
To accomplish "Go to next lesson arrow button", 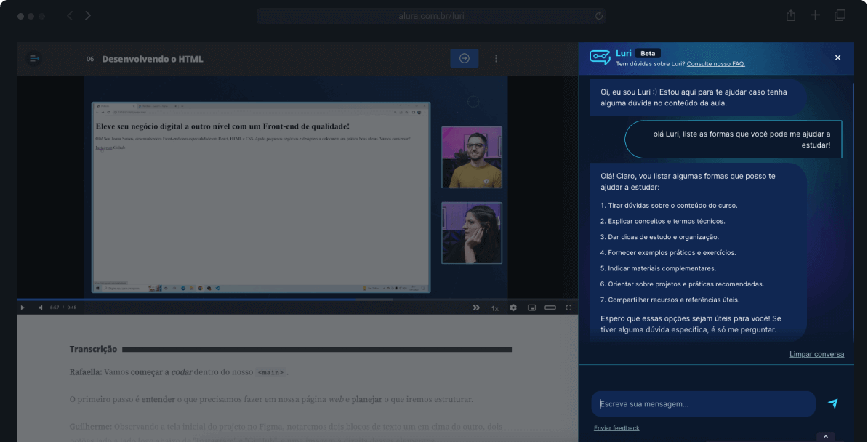I will pyautogui.click(x=464, y=58).
